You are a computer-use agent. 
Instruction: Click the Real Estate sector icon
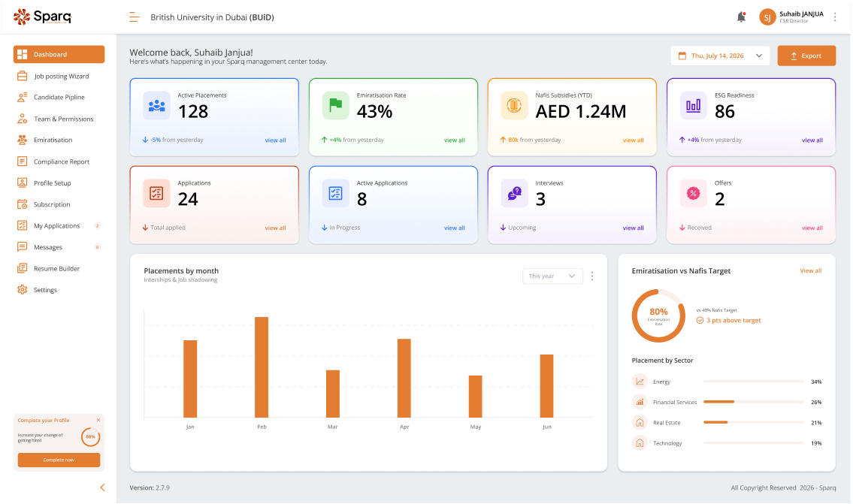[x=640, y=422]
